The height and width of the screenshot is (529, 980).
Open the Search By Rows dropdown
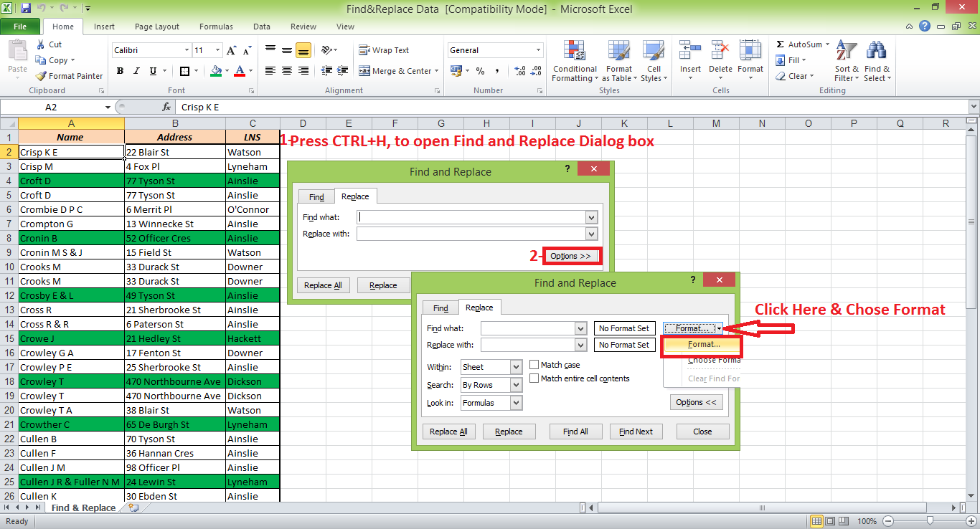[516, 385]
